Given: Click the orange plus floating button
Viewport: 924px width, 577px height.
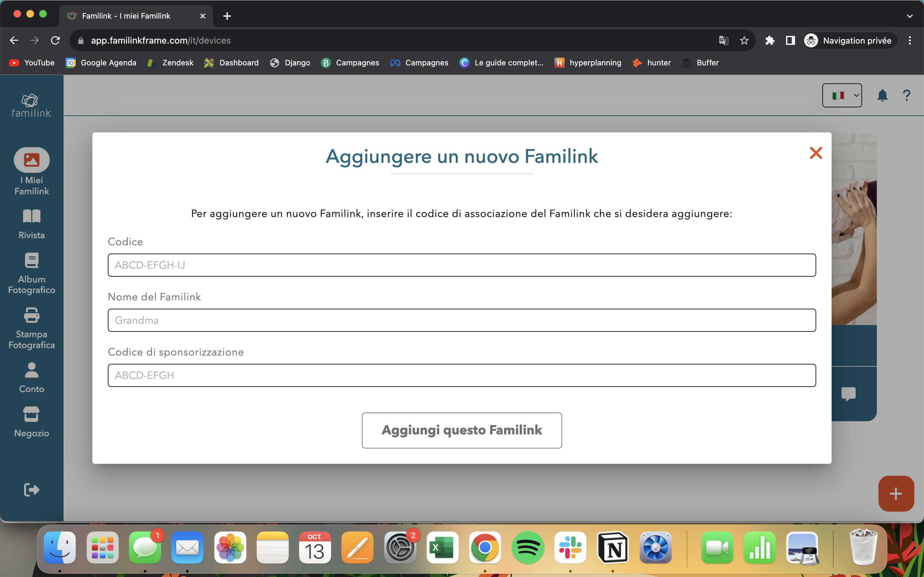Looking at the screenshot, I should (x=895, y=493).
